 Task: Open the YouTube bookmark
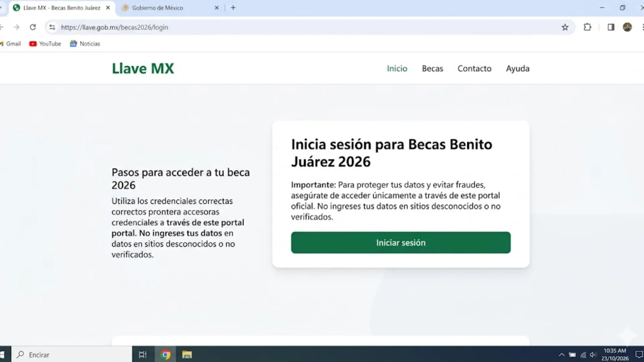45,44
